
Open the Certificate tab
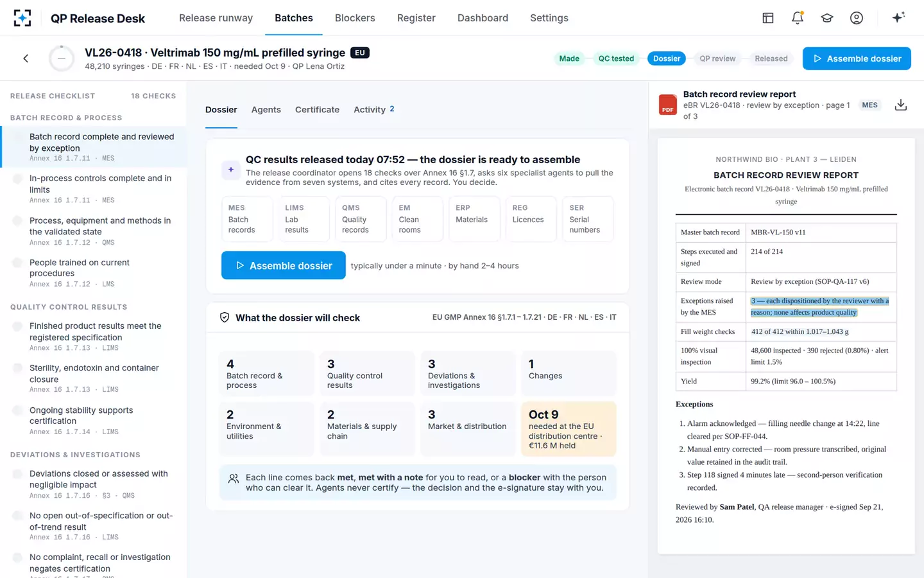pos(317,110)
